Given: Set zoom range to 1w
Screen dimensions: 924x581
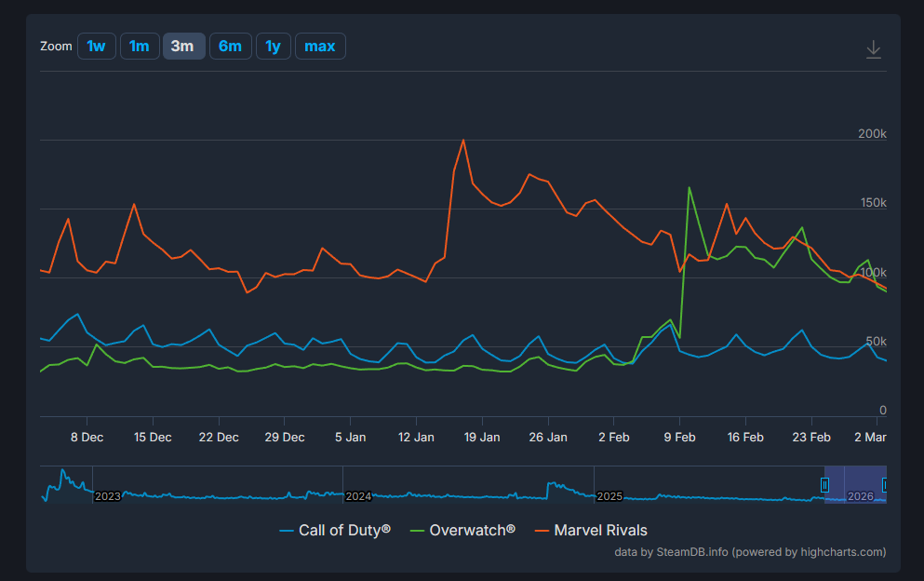Looking at the screenshot, I should tap(96, 46).
